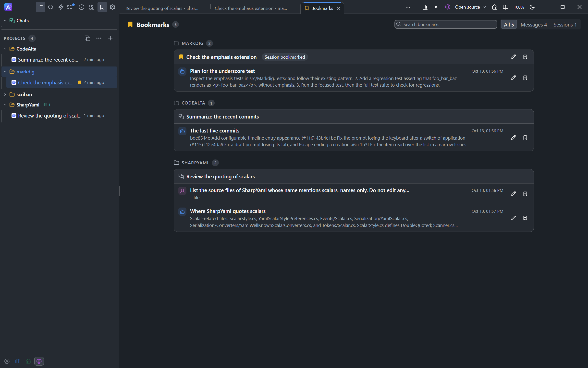The image size is (588, 368).
Task: Click the search magnifier icon in the toolbar
Action: [x=51, y=7]
